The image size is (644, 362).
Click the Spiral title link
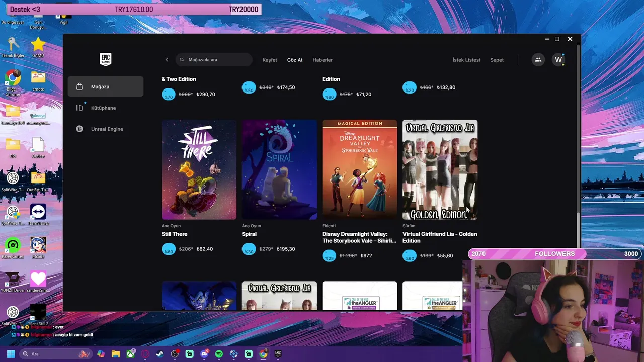(249, 234)
